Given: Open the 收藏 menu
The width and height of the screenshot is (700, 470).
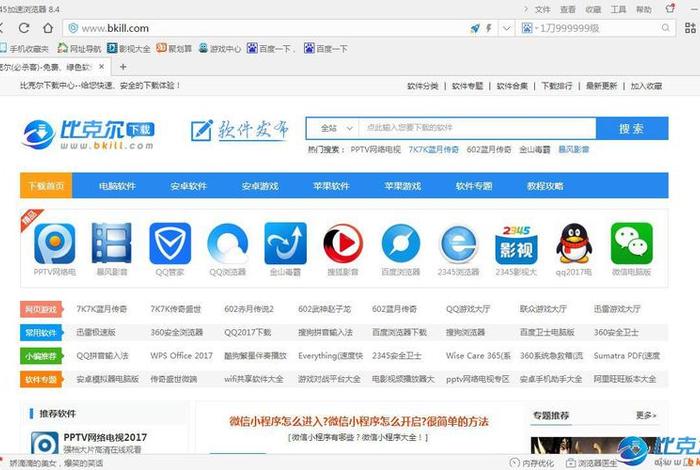Looking at the screenshot, I should 593,9.
